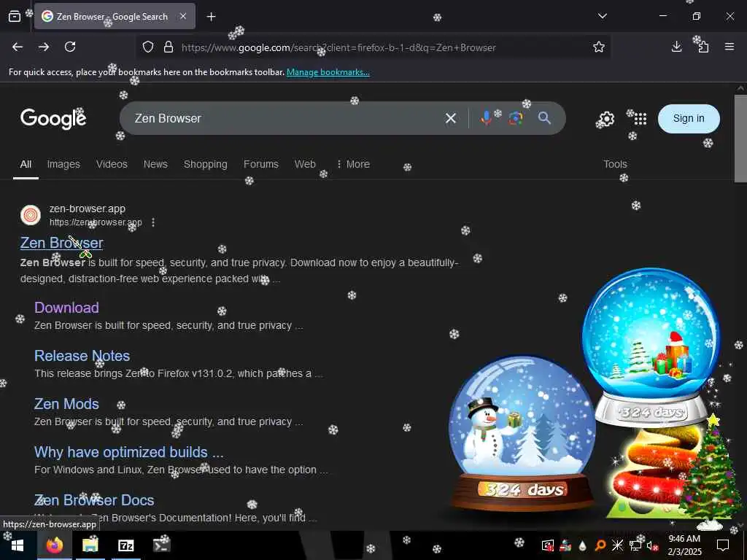The height and width of the screenshot is (560, 747).
Task: Open the Manage bookmarks link
Action: [x=328, y=72]
